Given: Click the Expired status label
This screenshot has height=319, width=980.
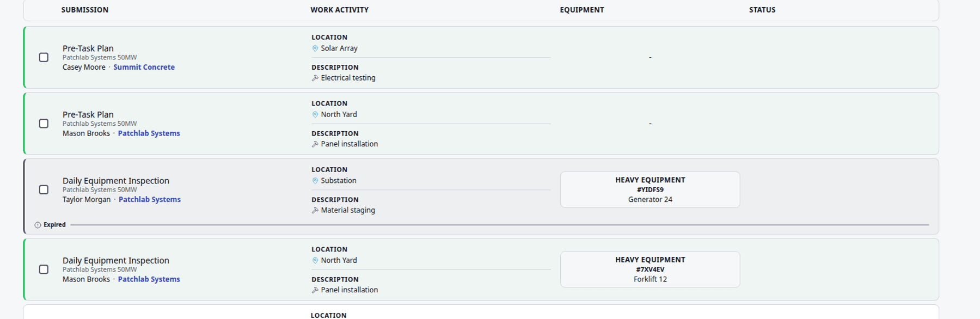Looking at the screenshot, I should [54, 225].
